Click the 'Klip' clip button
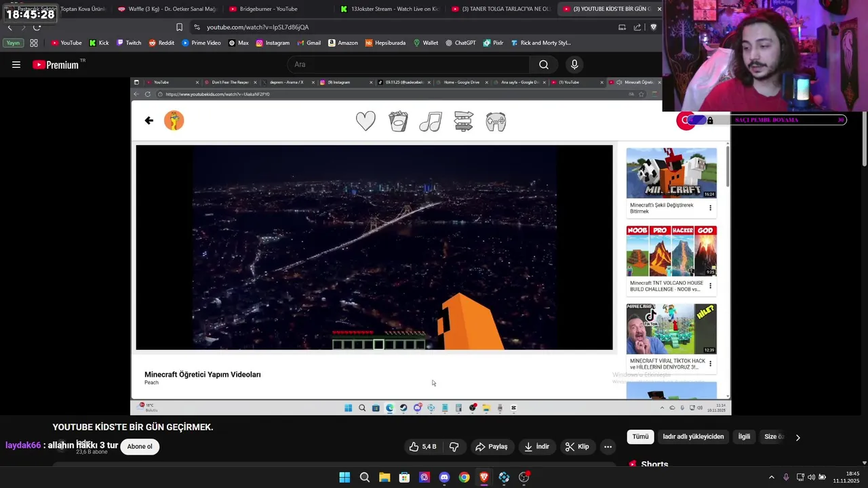Viewport: 868px width, 488px height. click(x=577, y=447)
